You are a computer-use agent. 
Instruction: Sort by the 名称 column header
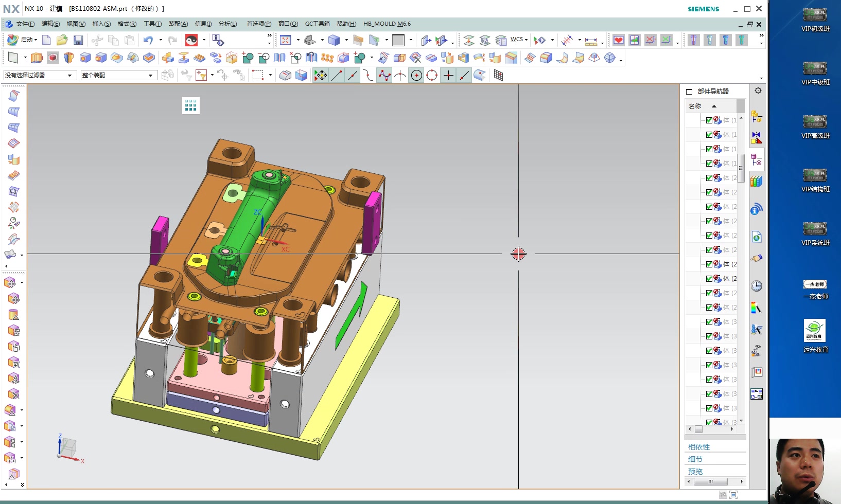(x=711, y=106)
